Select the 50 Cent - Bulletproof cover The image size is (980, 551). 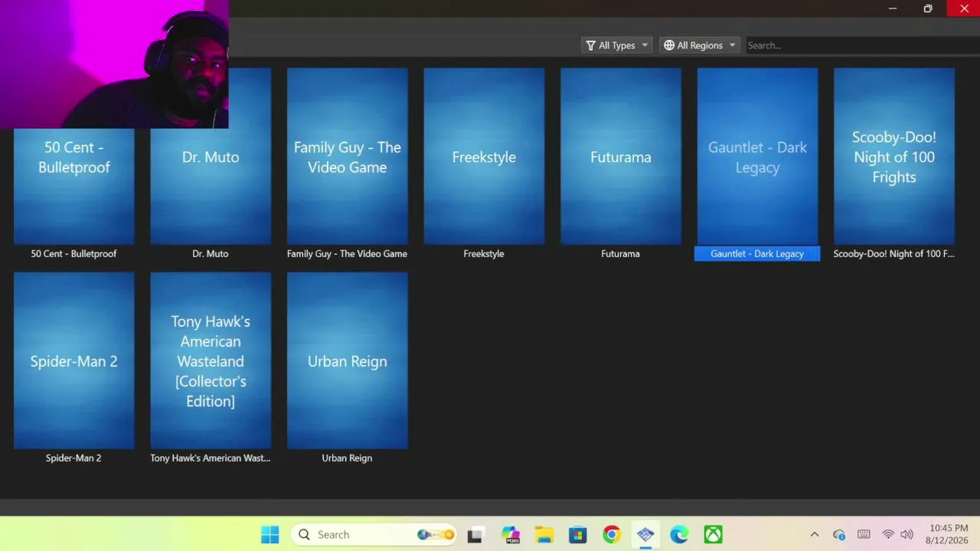click(74, 186)
